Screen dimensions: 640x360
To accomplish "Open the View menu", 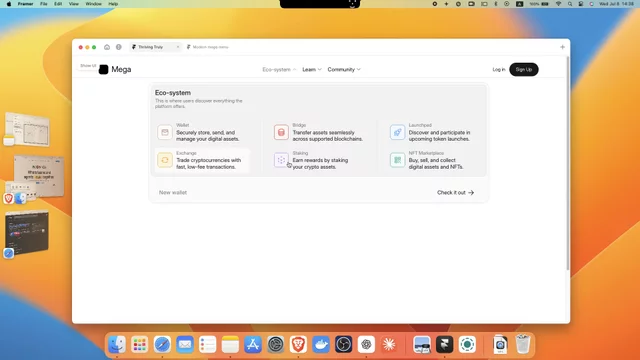I will pos(73,4).
